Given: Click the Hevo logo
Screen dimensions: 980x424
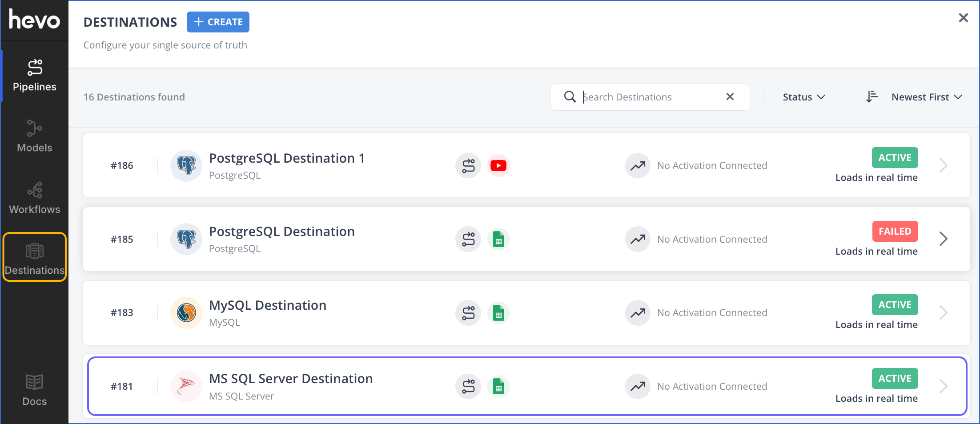Looking at the screenshot, I should tap(34, 20).
